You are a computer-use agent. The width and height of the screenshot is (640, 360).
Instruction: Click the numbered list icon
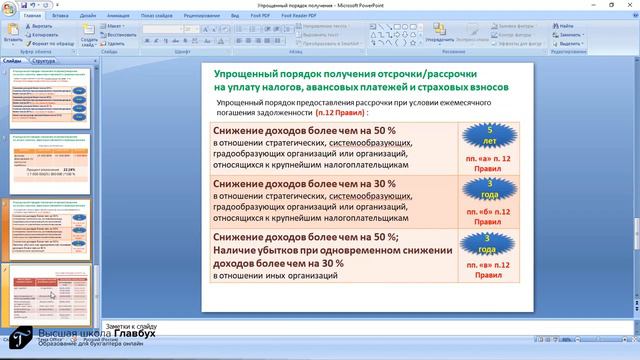253,29
